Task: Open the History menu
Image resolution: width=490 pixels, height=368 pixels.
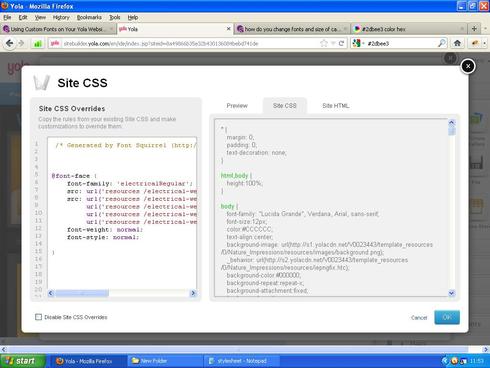Action: (x=61, y=17)
